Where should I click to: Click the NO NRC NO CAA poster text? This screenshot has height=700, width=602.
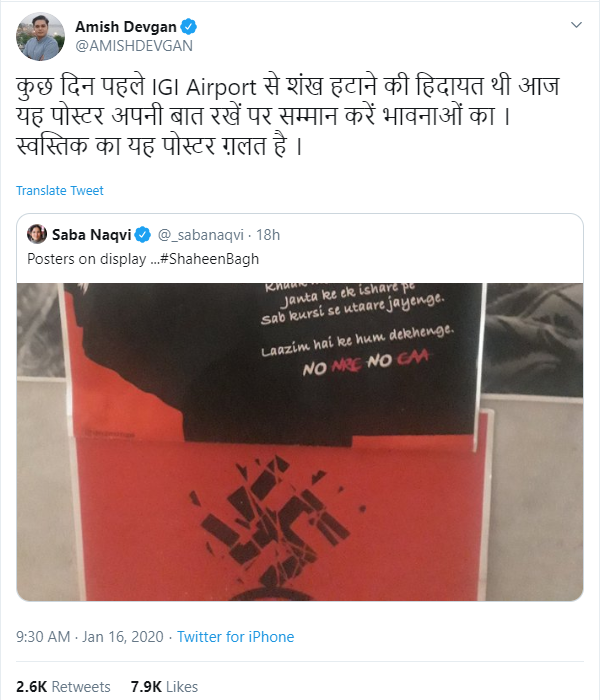tap(365, 362)
